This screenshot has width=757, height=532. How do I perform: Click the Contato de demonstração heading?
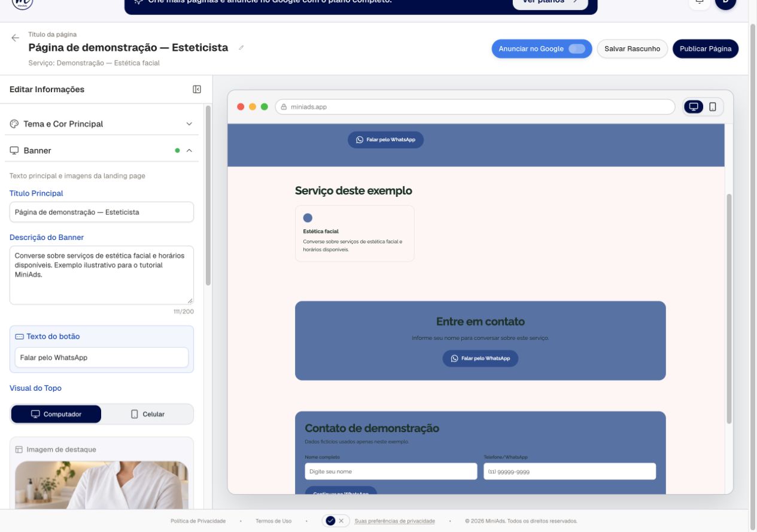372,428
